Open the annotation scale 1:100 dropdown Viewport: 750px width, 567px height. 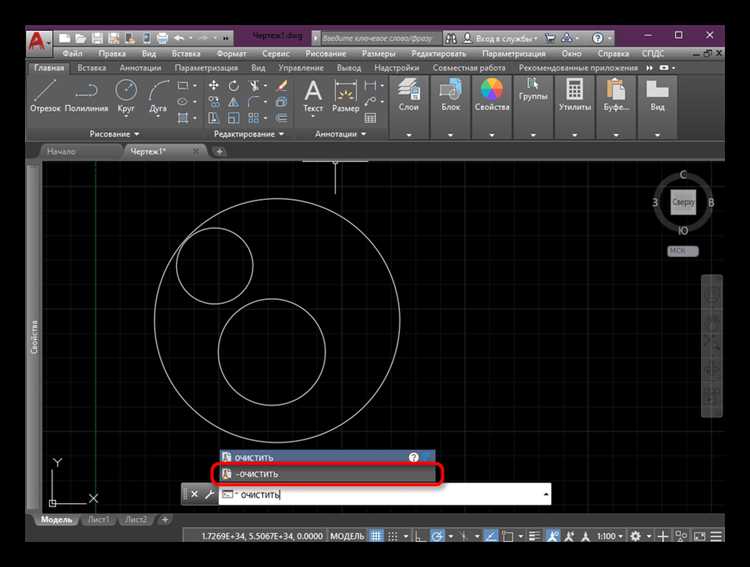tap(610, 536)
